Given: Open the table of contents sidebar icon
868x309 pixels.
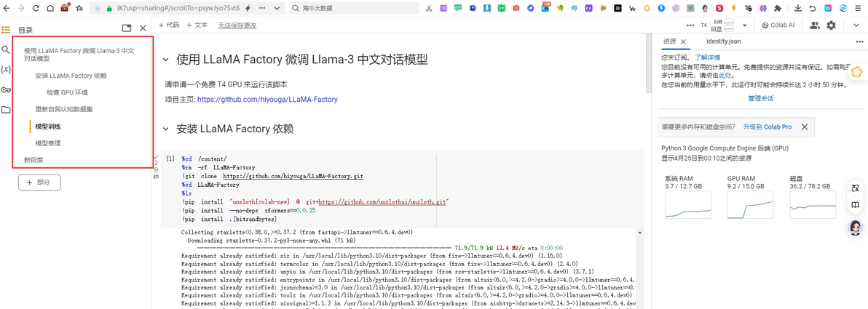Looking at the screenshot, I should click(x=6, y=29).
